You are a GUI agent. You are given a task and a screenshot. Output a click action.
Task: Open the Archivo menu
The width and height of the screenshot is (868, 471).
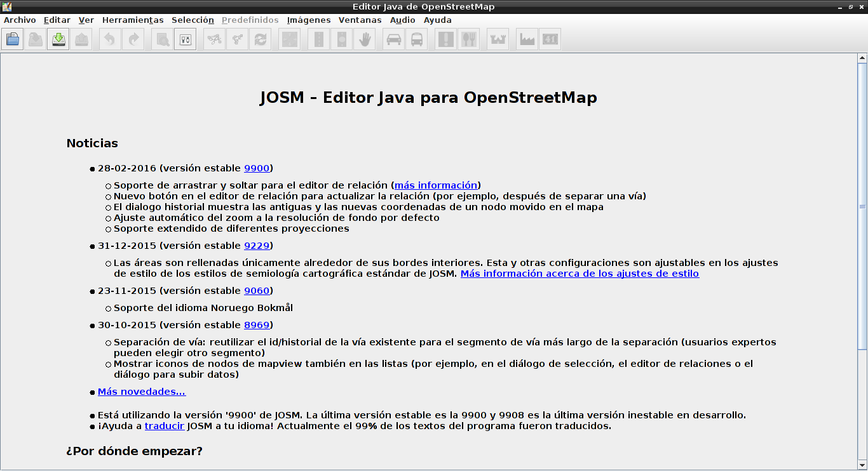coord(20,20)
